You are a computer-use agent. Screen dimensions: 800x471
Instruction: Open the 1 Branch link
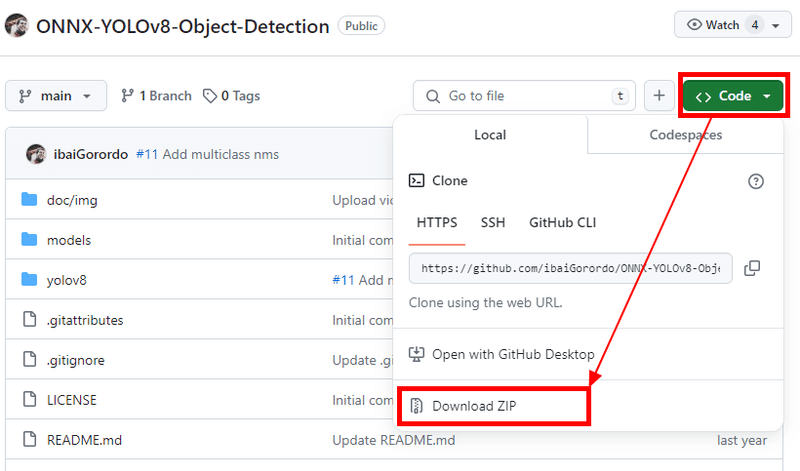pos(156,96)
